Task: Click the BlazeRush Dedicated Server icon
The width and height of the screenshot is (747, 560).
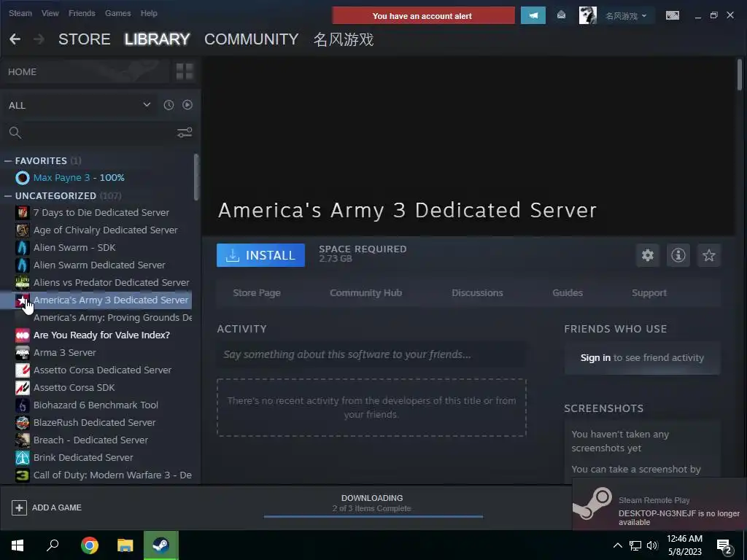Action: (x=23, y=422)
